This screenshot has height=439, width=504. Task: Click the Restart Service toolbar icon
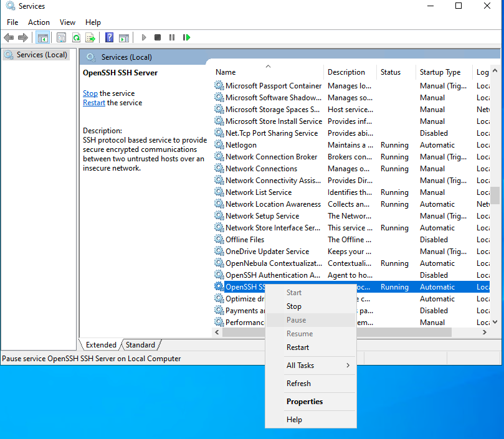(x=186, y=37)
